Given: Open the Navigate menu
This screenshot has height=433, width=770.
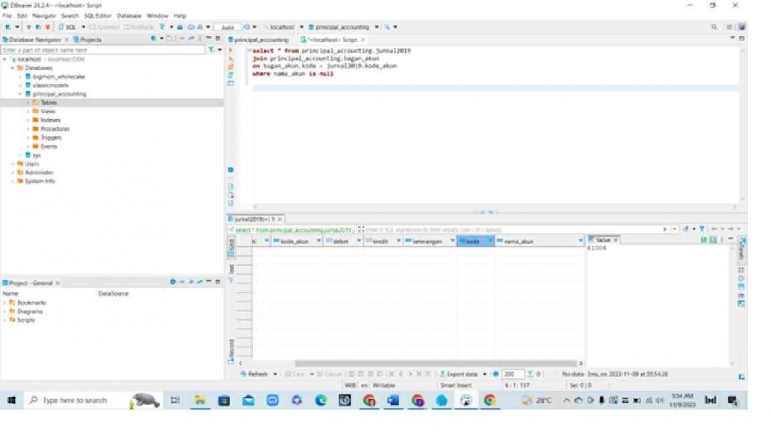Looking at the screenshot, I should (x=44, y=16).
